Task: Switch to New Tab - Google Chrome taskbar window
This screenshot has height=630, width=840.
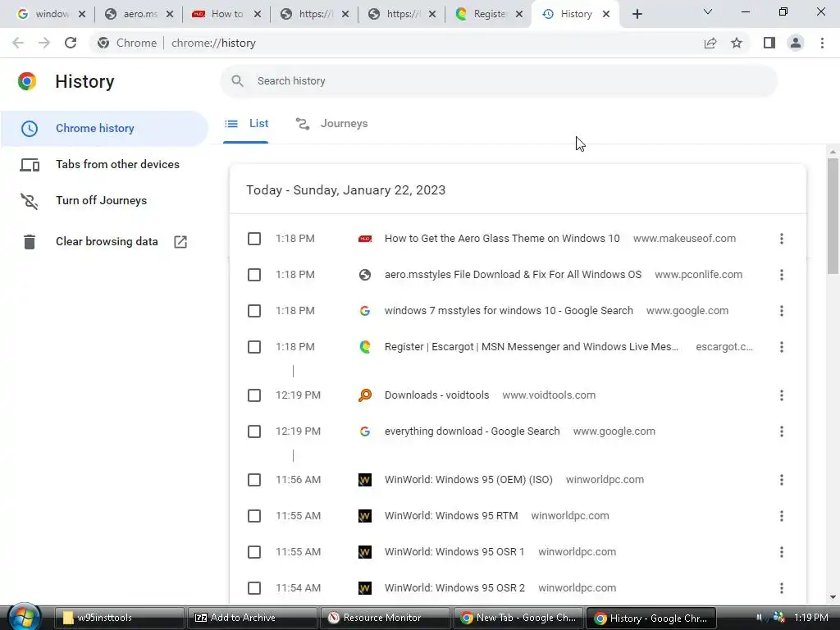Action: coord(518,618)
